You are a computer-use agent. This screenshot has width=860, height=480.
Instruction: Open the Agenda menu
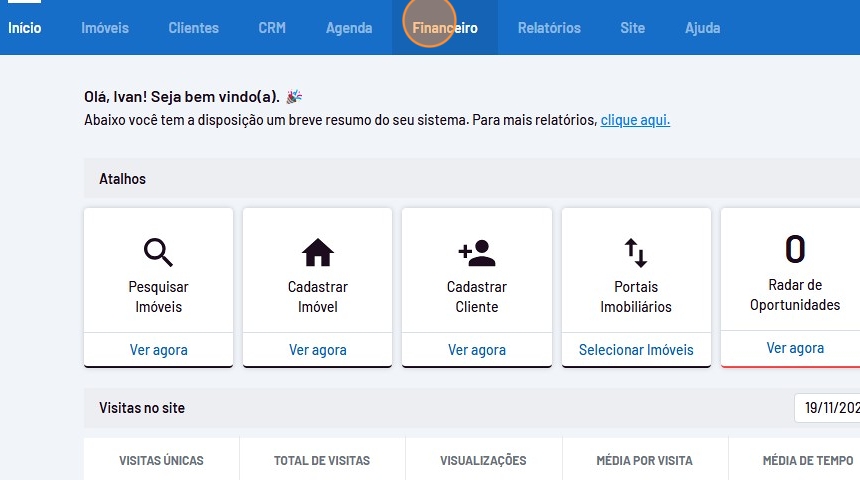pos(349,28)
